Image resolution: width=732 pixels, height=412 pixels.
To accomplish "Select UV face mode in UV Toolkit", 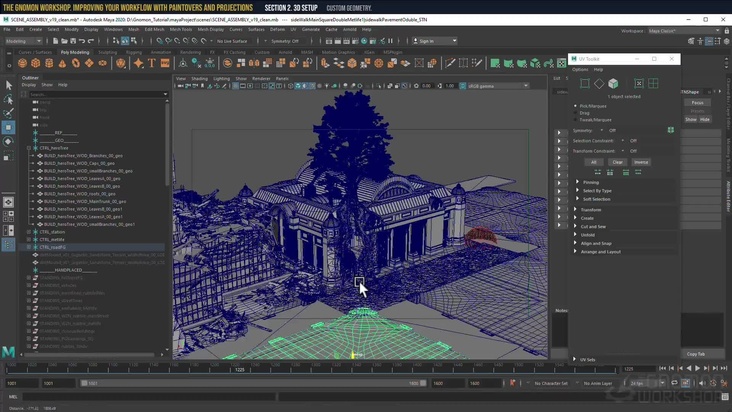I will [584, 84].
